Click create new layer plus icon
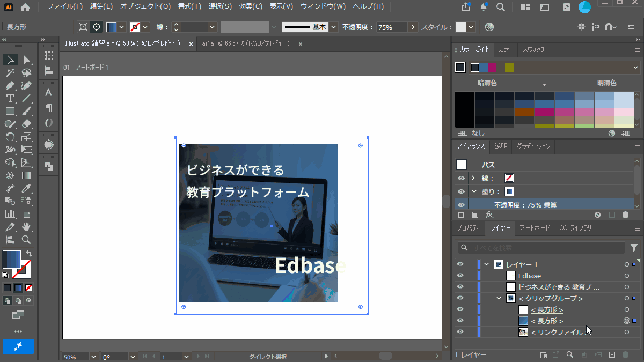This screenshot has height=362, width=644. pyautogui.click(x=612, y=354)
